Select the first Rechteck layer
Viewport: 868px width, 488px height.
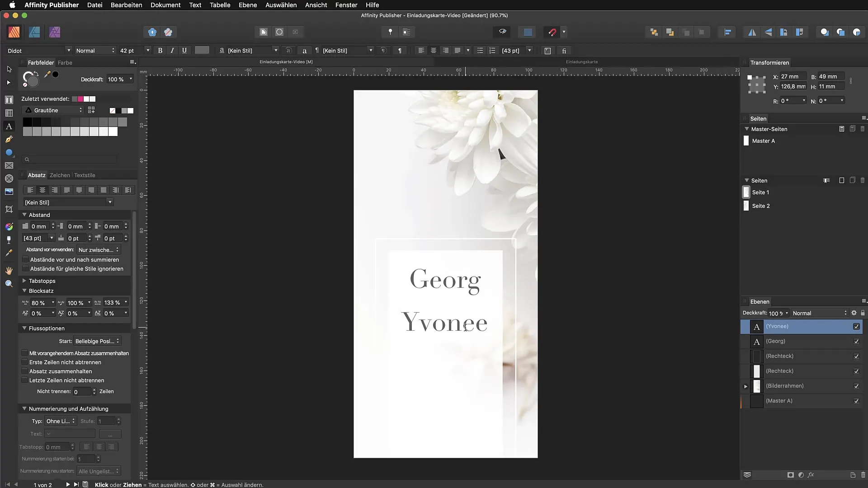(x=802, y=357)
